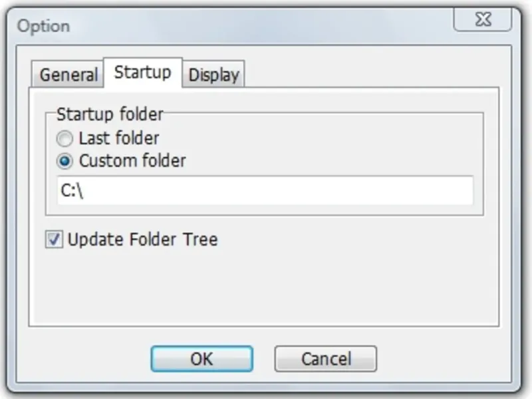Click the checkmark box beside Update Folder Tree
532x399 pixels.
[55, 239]
